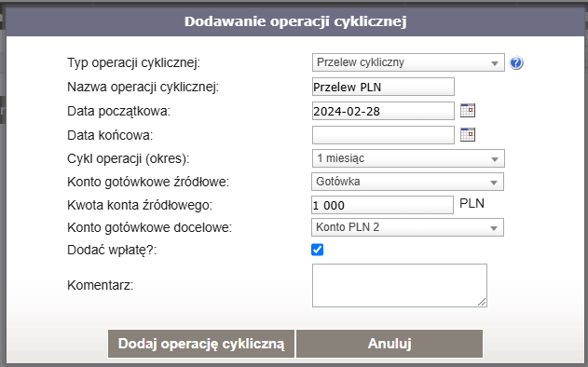Screen dimensions: 588x367
Task: Focus the Kwota konta źródłowego amount field
Action: pyautogui.click(x=382, y=205)
